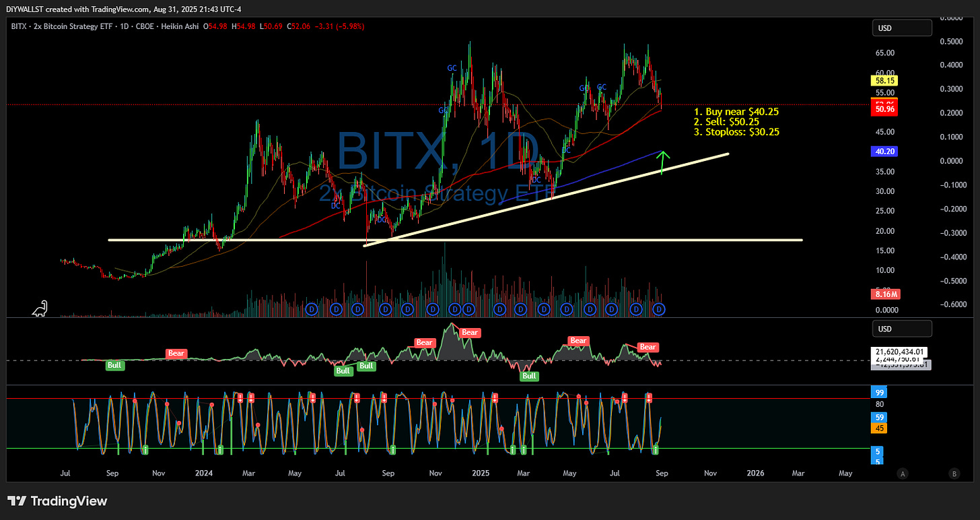The width and height of the screenshot is (980, 520).
Task: Click the TradingView logo at bottom left
Action: click(58, 501)
